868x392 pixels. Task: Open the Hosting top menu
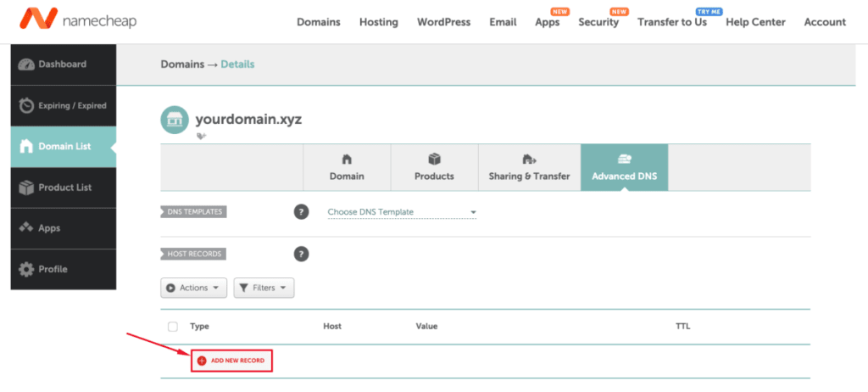pyautogui.click(x=379, y=22)
